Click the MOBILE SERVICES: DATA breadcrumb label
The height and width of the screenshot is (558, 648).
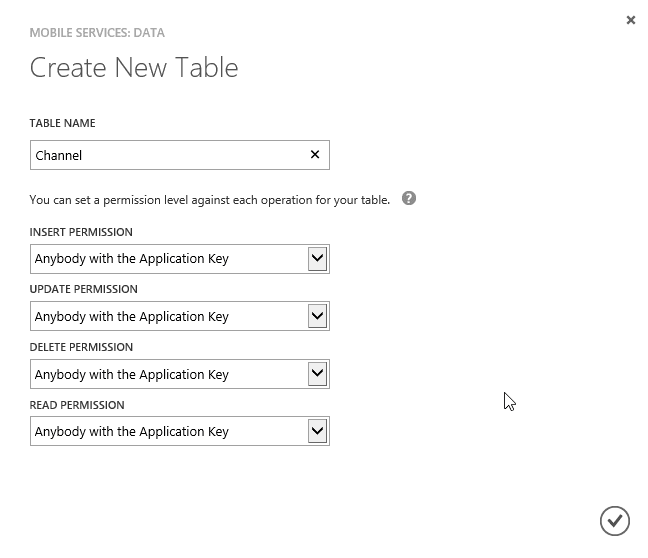pyautogui.click(x=97, y=33)
